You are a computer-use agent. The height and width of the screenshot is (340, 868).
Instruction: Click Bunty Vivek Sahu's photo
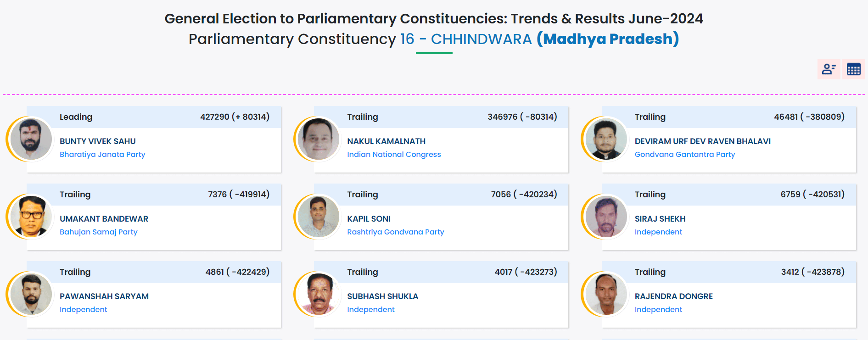31,139
